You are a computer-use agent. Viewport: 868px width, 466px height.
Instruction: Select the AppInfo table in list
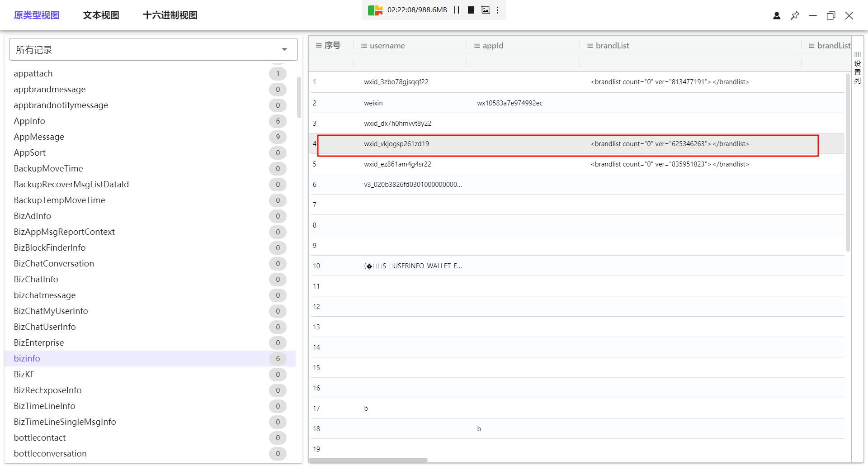pos(29,121)
